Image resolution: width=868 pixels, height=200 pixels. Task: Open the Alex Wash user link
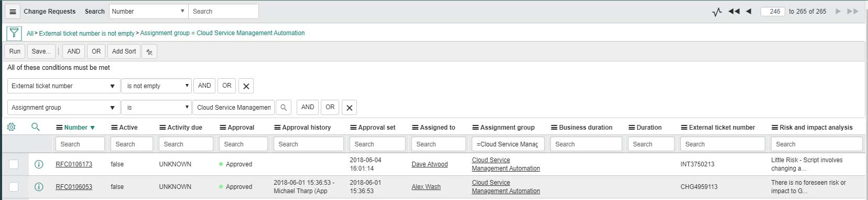(x=426, y=187)
